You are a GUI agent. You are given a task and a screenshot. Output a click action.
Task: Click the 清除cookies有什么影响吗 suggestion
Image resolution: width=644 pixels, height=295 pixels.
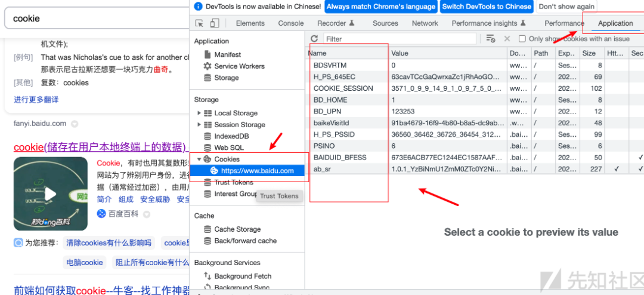(x=109, y=242)
